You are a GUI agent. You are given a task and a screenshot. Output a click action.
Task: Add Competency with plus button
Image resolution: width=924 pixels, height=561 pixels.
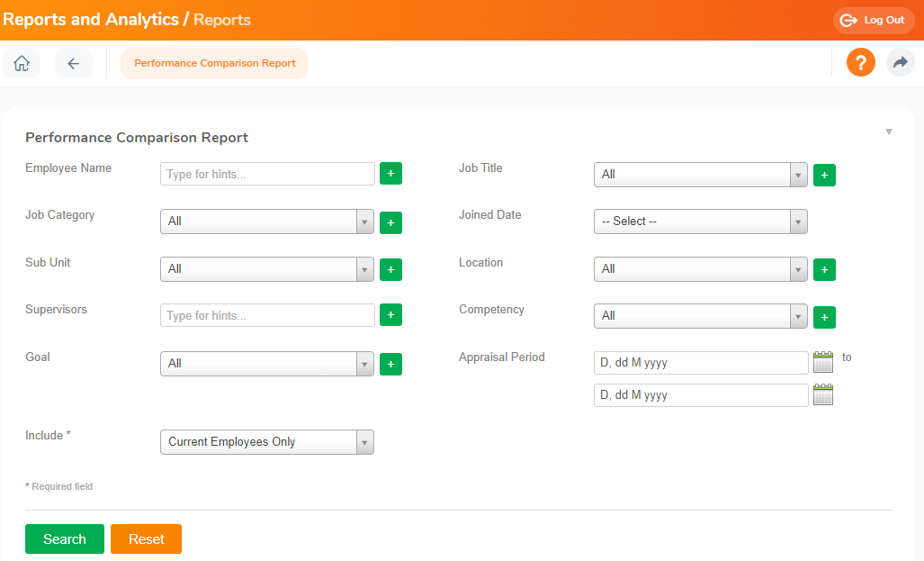point(824,317)
